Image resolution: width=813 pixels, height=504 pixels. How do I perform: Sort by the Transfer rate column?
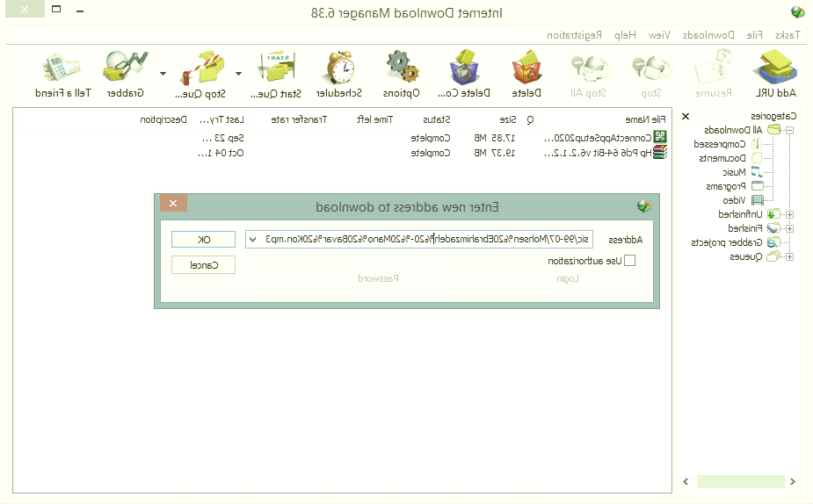(x=299, y=119)
